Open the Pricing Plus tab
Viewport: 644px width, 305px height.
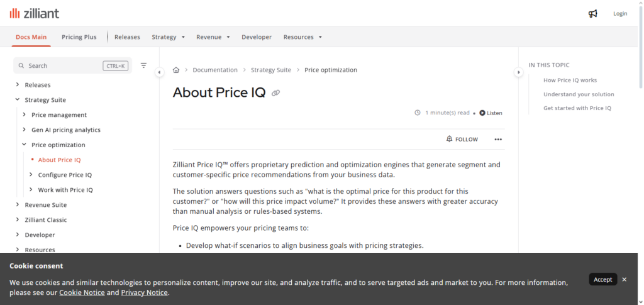coord(79,37)
